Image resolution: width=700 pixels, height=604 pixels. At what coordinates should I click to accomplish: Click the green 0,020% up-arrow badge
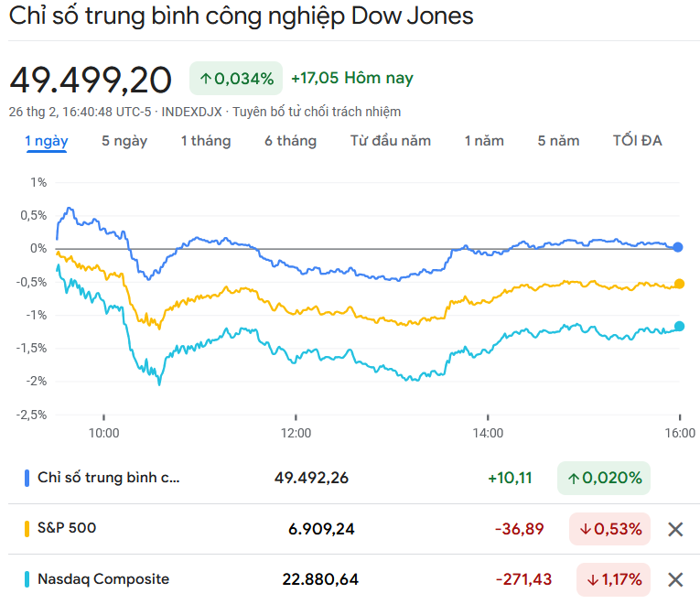[x=603, y=478]
